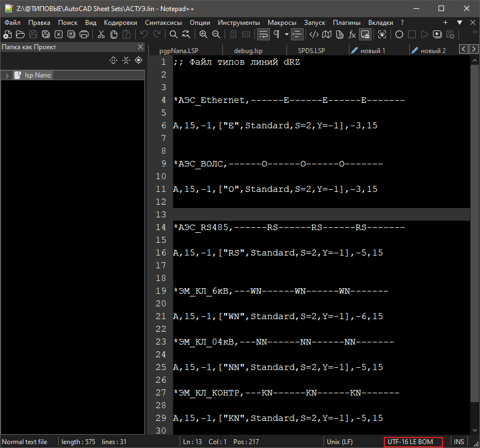
Task: Open the Файл menu
Action: point(13,23)
